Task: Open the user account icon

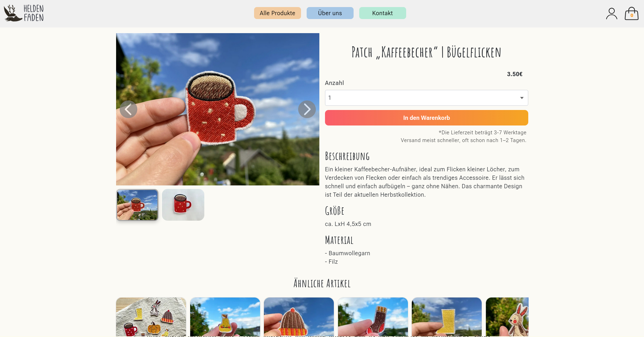Action: 612,14
